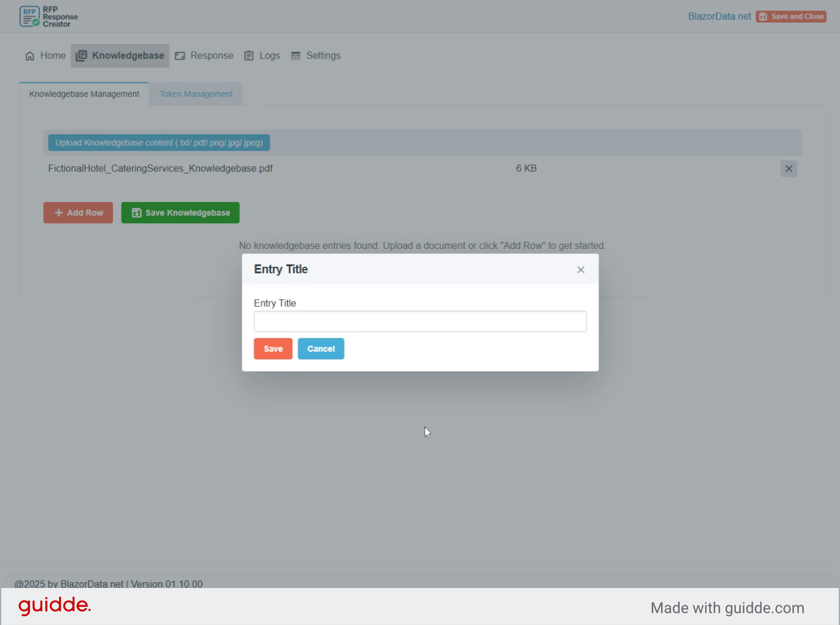840x625 pixels.
Task: Click the plus icon on Add Row
Action: (58, 213)
